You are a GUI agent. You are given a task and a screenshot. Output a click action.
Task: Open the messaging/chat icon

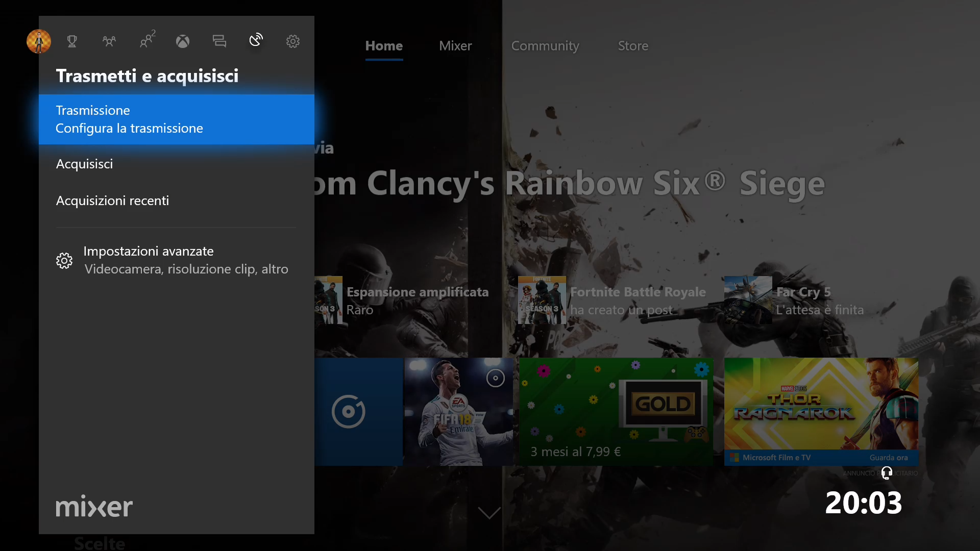[x=219, y=41]
